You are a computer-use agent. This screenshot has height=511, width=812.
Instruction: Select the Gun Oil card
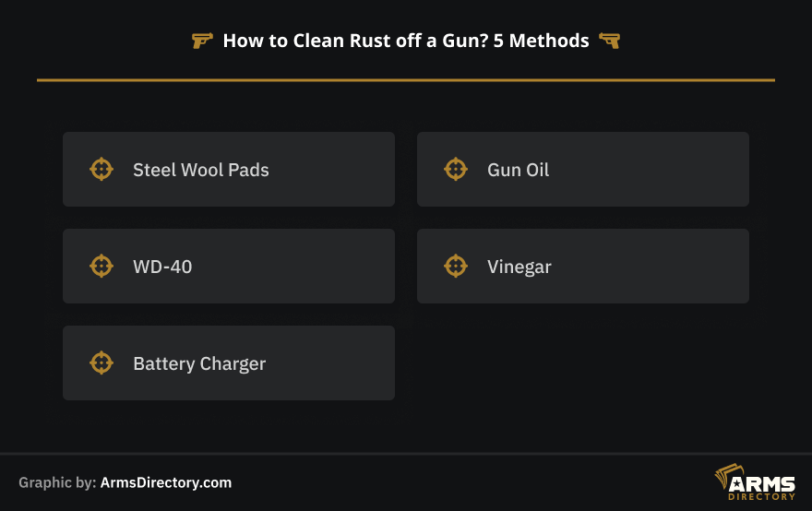pyautogui.click(x=583, y=170)
